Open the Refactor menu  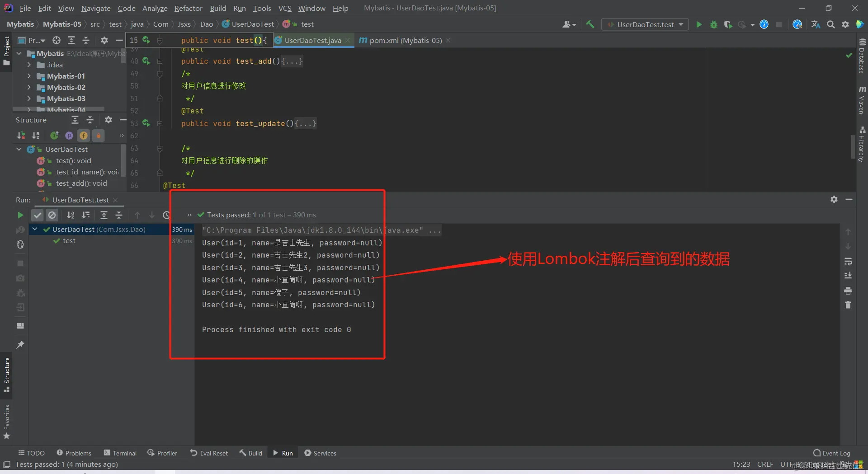pyautogui.click(x=188, y=8)
